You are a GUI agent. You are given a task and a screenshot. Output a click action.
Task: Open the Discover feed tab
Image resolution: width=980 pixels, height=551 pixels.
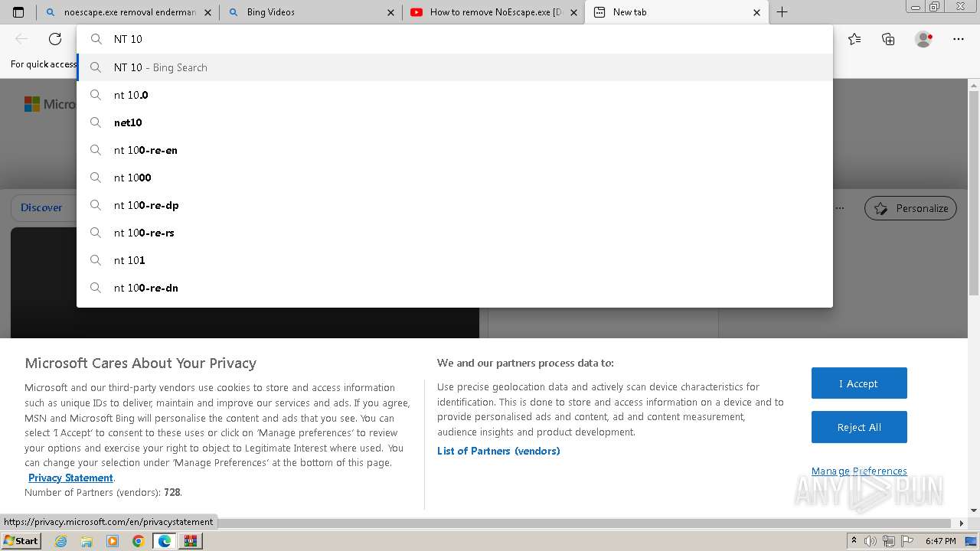pyautogui.click(x=41, y=207)
